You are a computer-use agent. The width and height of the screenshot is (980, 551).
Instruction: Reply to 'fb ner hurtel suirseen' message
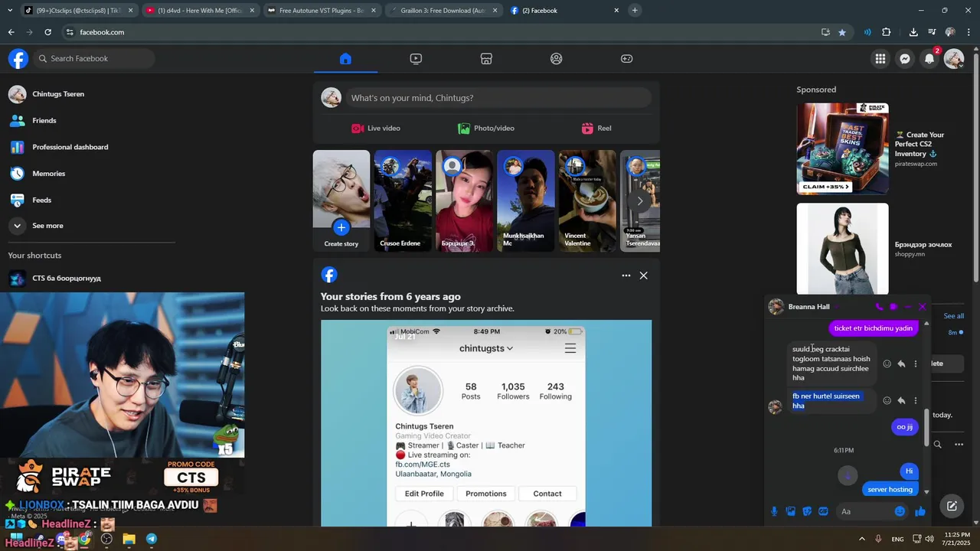point(902,400)
